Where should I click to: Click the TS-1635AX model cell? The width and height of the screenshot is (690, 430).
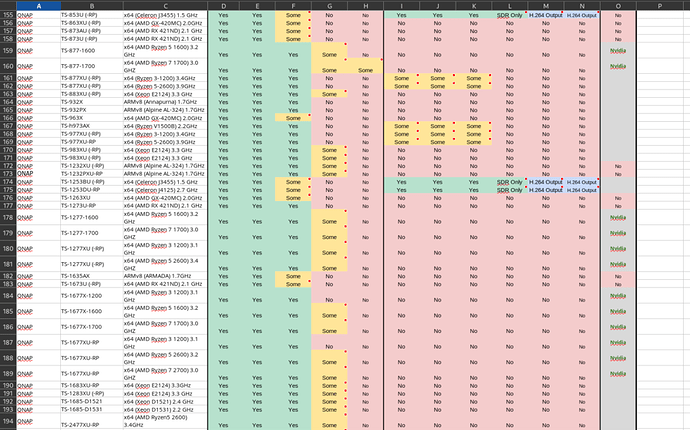coord(92,276)
